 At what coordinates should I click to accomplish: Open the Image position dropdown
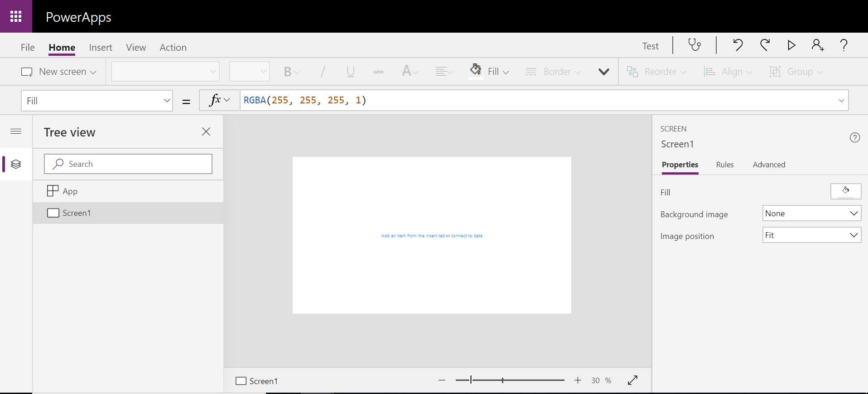(811, 235)
